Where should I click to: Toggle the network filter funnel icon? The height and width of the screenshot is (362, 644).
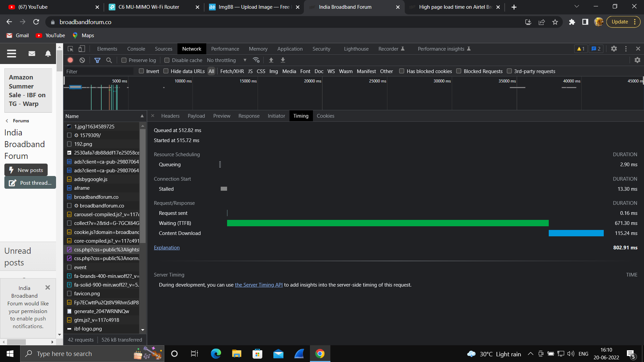click(x=97, y=60)
